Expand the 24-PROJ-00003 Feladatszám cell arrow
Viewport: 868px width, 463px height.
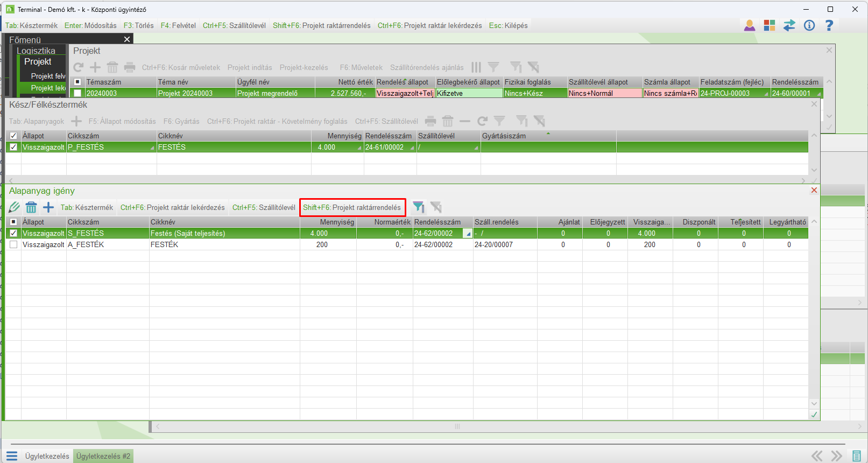766,94
